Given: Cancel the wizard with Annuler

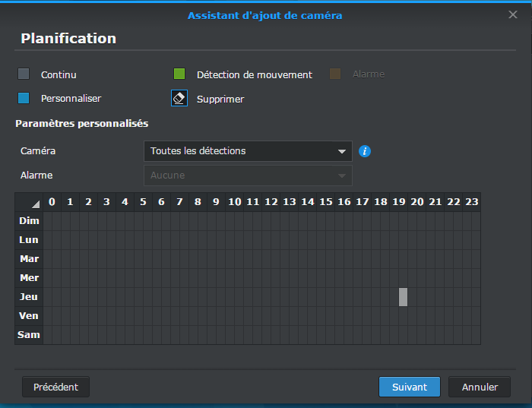Looking at the screenshot, I should click(479, 387).
